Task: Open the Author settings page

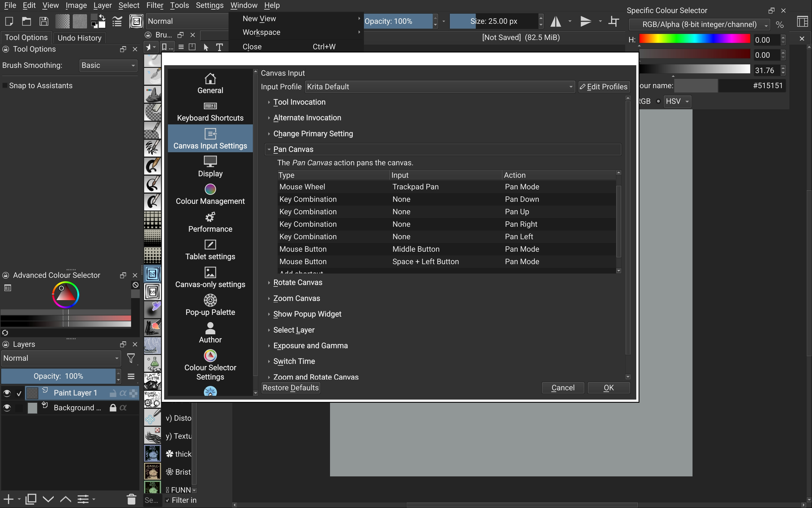Action: click(x=210, y=333)
